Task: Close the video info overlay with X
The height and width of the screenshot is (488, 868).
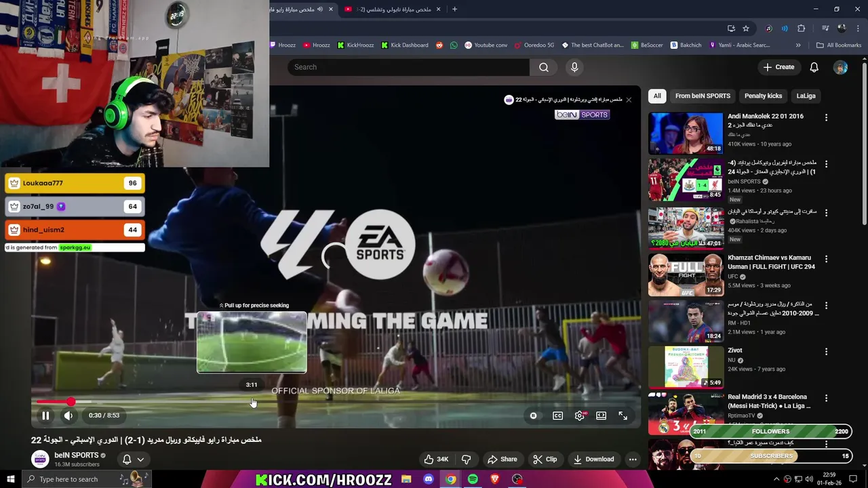Action: pos(629,100)
